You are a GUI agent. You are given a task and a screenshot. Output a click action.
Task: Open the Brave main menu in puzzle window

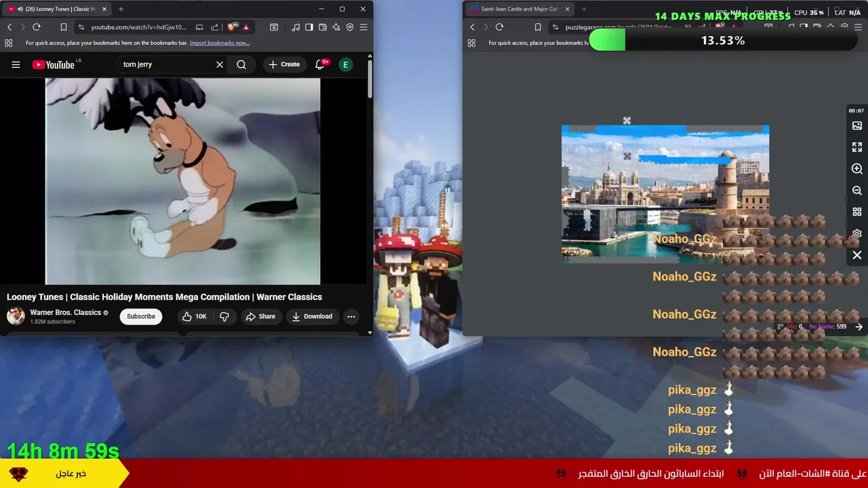[859, 27]
